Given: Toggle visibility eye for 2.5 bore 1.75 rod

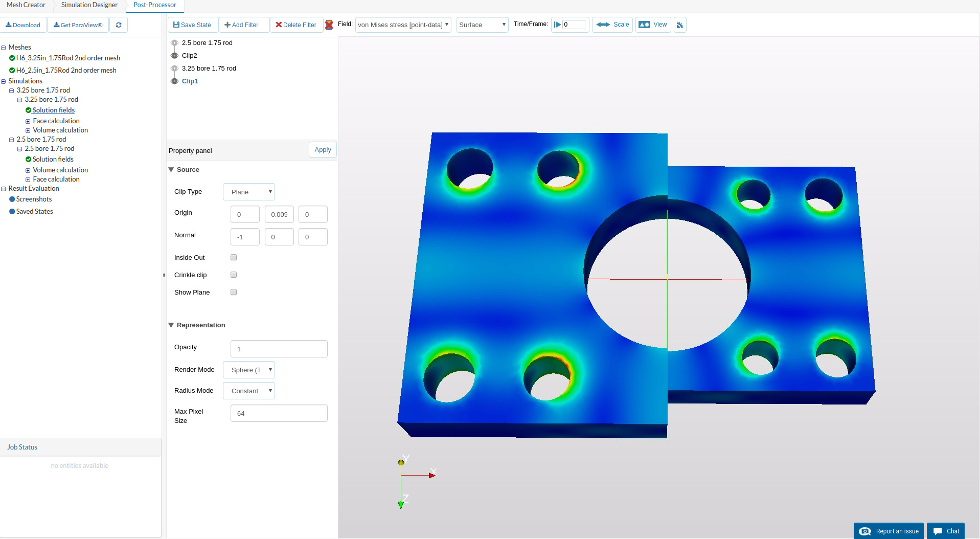Looking at the screenshot, I should tap(175, 43).
